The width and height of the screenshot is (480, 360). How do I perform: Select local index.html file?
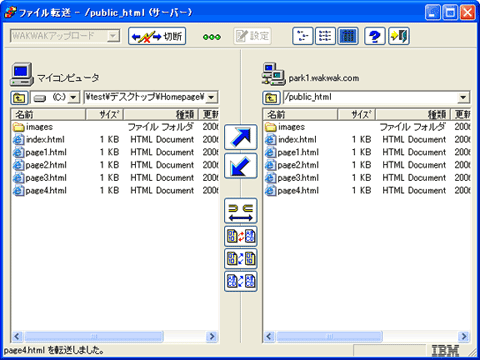(x=39, y=140)
